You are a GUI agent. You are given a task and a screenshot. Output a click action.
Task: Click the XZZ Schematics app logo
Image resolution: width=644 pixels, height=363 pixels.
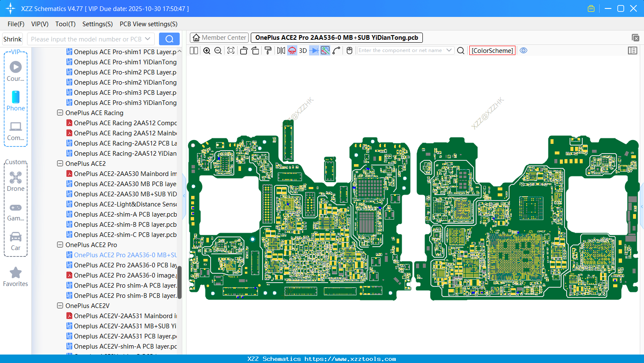point(11,8)
